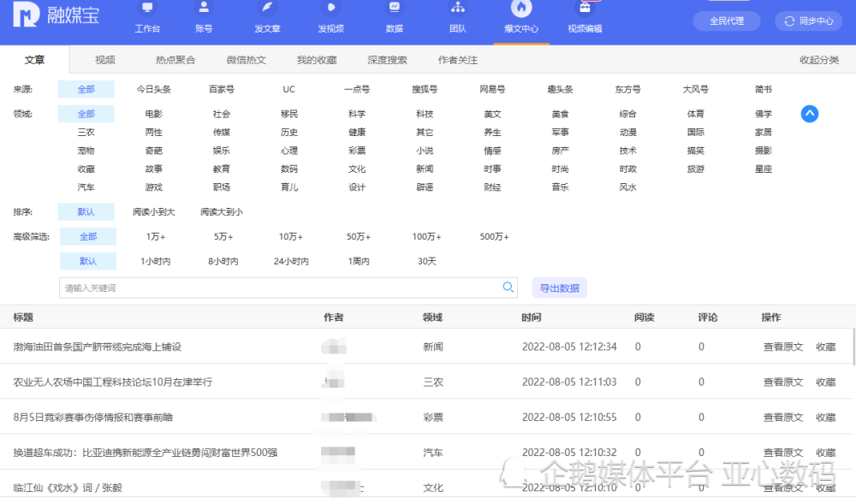The image size is (856, 504).
Task: Filter time 30天
Action: pos(427,261)
